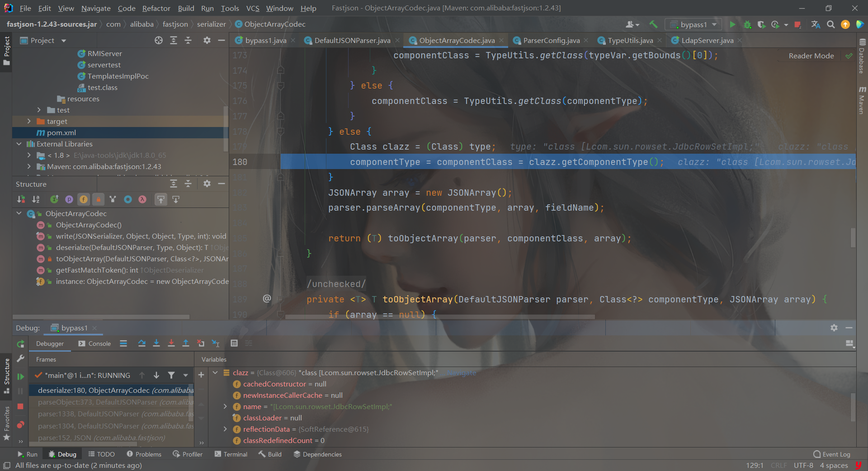This screenshot has width=868, height=471.
Task: Click line separator CRLF in status bar
Action: [x=778, y=465]
